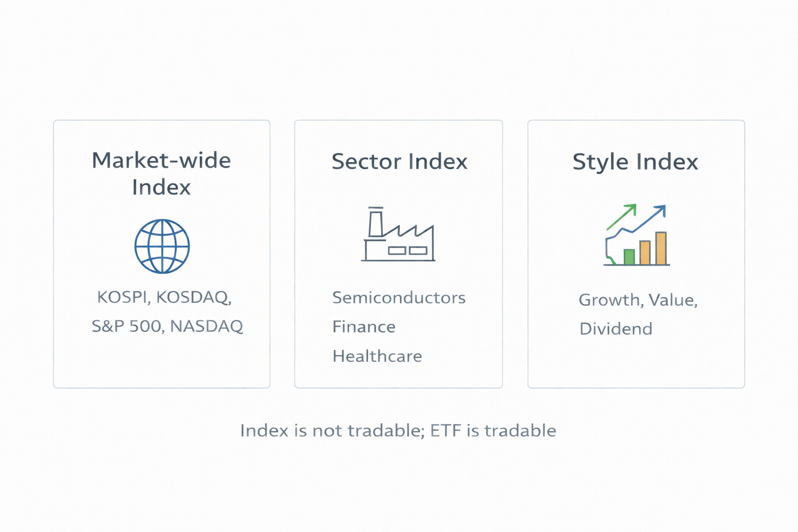Image resolution: width=798 pixels, height=532 pixels.
Task: Click the "Index is not tradable" footer note
Action: (398, 431)
